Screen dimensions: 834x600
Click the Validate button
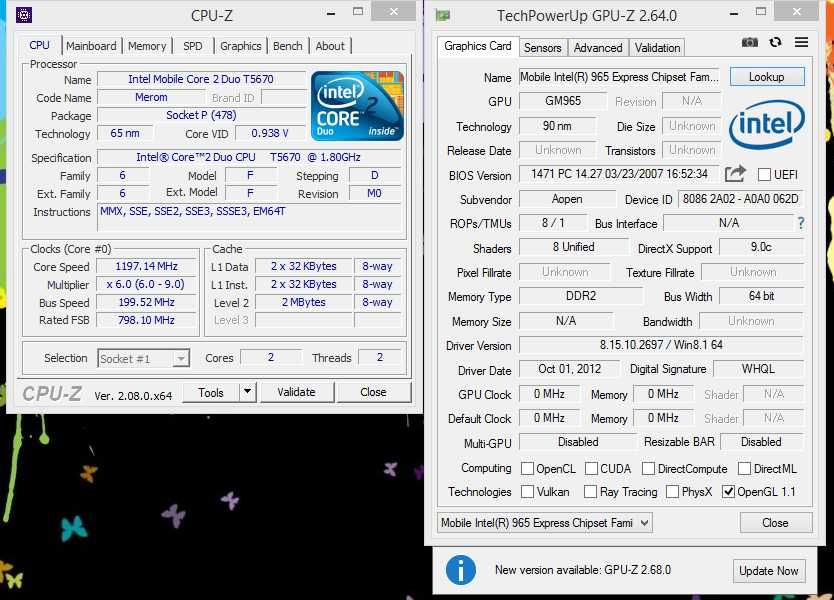(x=296, y=392)
